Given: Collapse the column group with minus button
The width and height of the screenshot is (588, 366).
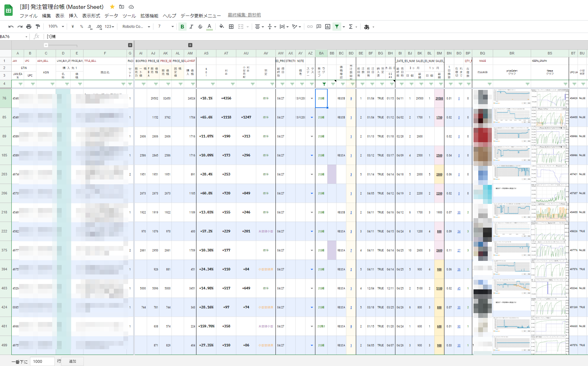Looking at the screenshot, I should (x=46, y=45).
